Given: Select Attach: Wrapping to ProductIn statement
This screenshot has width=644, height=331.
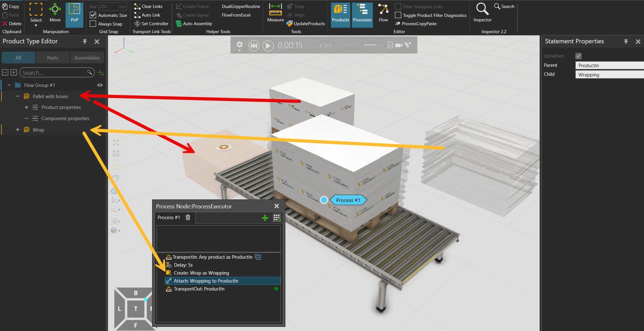Looking at the screenshot, I should pyautogui.click(x=222, y=281).
